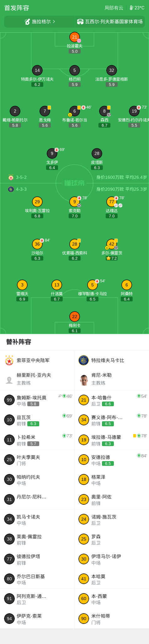Tap substitute 安德拉德 number 10 row
Screen dimensions: 149x644
[112, 460]
